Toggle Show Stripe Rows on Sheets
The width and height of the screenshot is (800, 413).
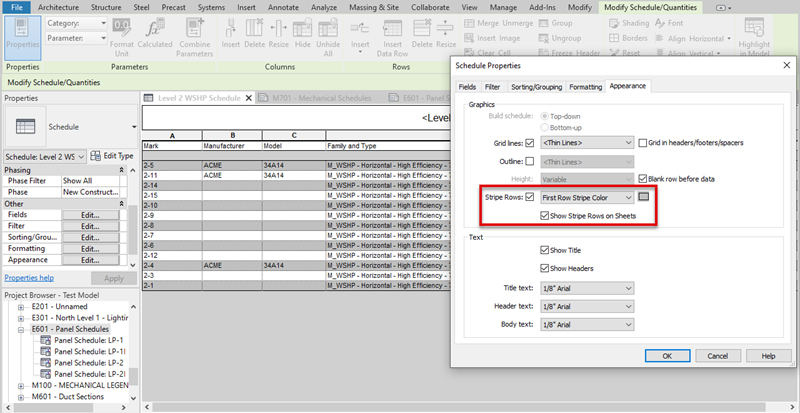[544, 216]
